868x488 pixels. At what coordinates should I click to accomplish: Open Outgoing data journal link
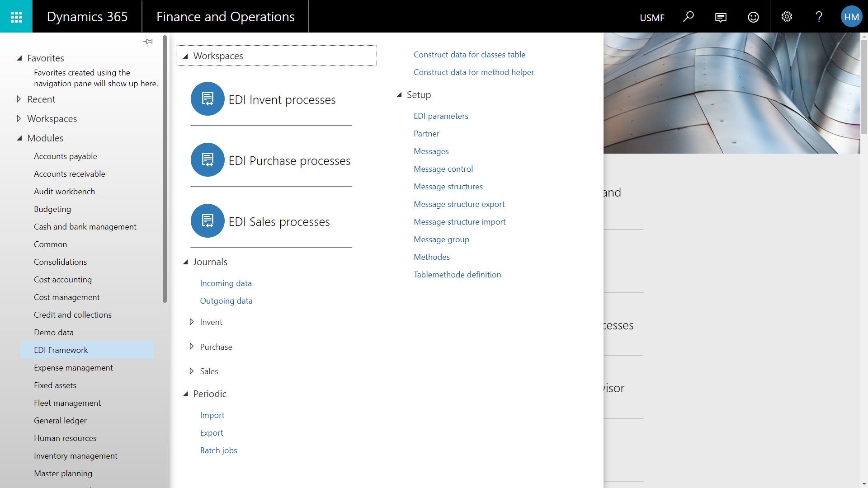tap(226, 301)
